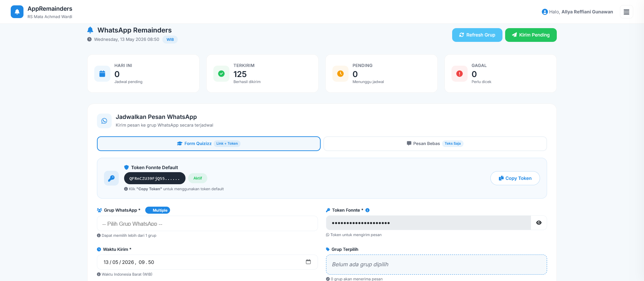Click the Kirim Pending button
Viewport: 644px width, 281px height.
tap(531, 35)
